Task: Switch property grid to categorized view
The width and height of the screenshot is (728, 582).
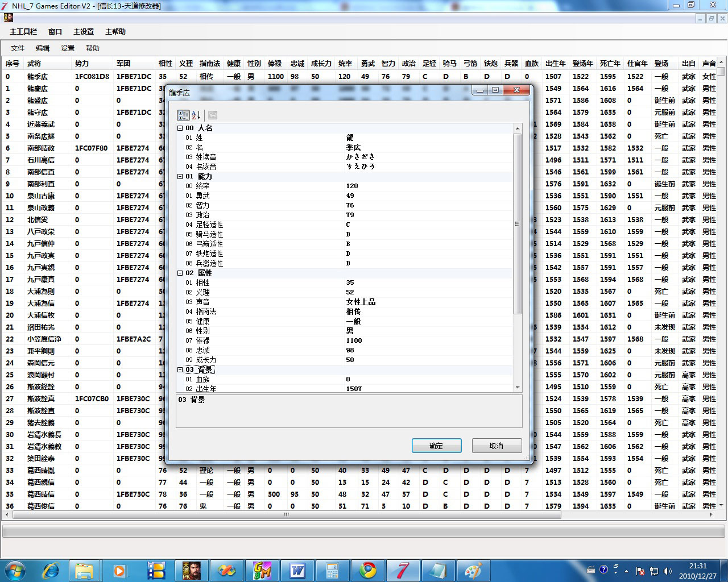Action: pos(183,115)
